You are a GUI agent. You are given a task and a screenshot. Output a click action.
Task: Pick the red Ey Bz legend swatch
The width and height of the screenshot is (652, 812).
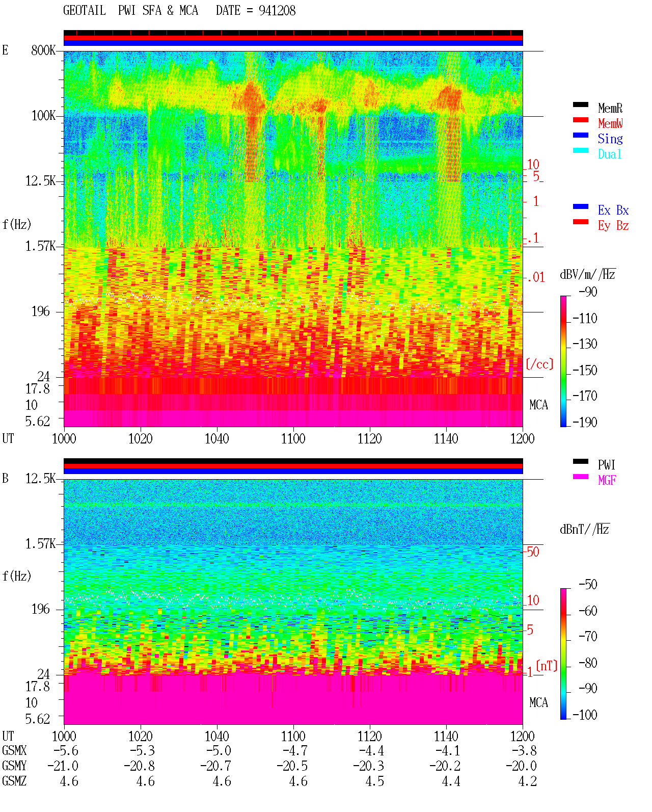tap(580, 222)
